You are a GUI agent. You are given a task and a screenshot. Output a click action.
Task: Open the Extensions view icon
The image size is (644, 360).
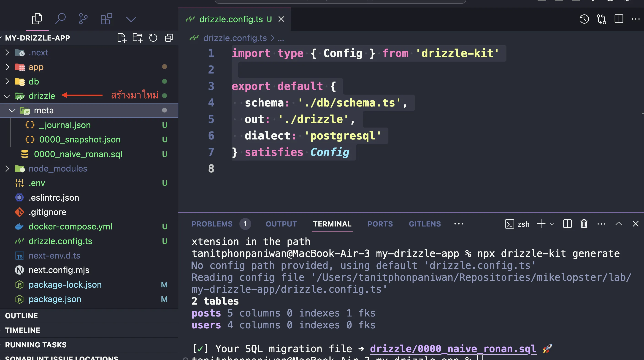[x=106, y=19]
